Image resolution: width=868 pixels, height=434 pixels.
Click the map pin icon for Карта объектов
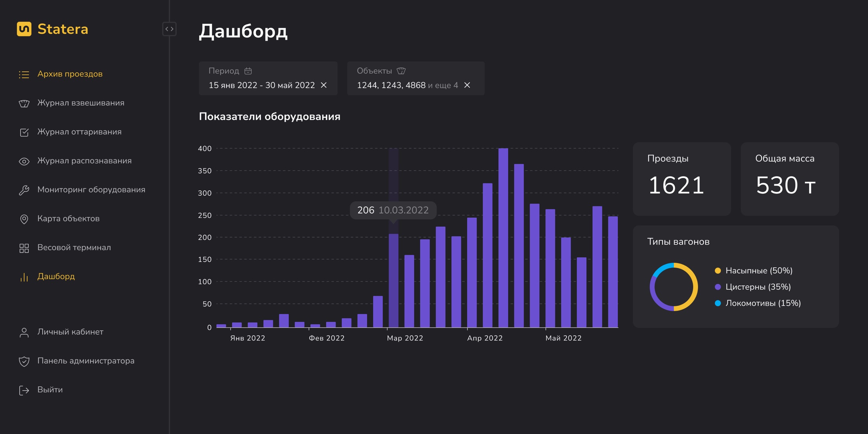(x=24, y=219)
